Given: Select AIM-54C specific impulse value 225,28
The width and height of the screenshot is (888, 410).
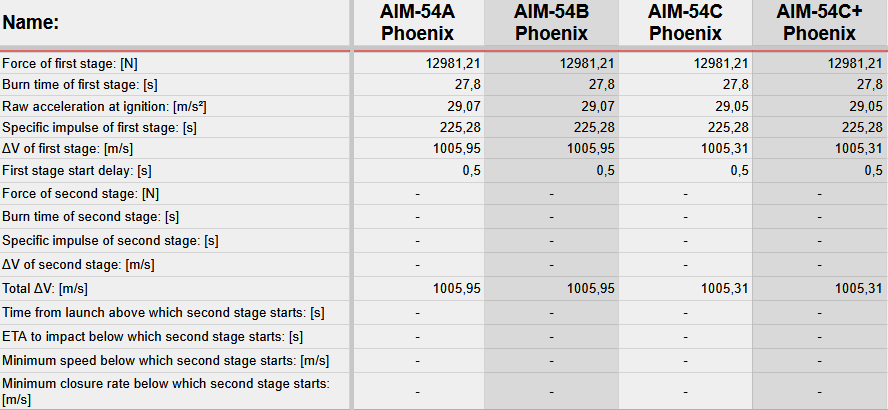Looking at the screenshot, I should (728, 127).
